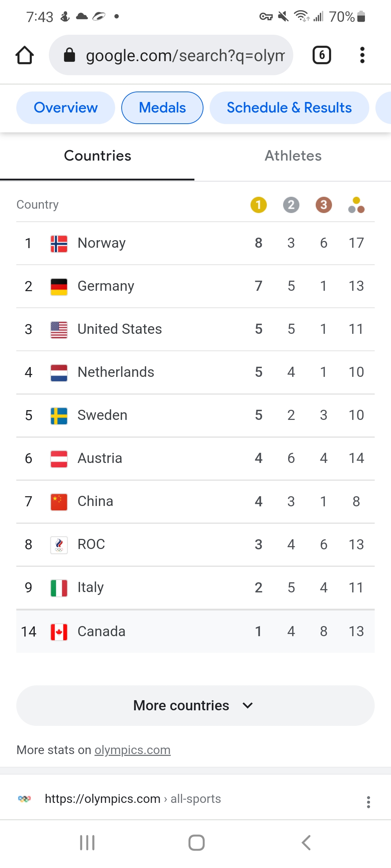Sort by the gold medal icon column
The height and width of the screenshot is (868, 391).
tap(258, 205)
